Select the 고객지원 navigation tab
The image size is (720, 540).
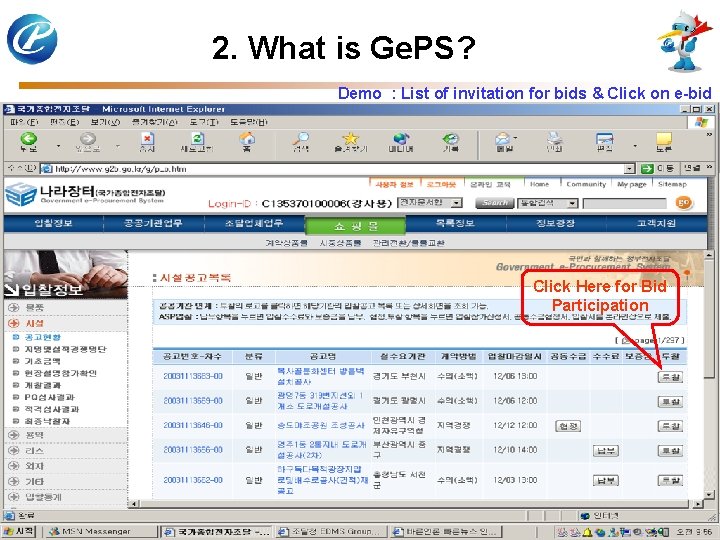656,224
